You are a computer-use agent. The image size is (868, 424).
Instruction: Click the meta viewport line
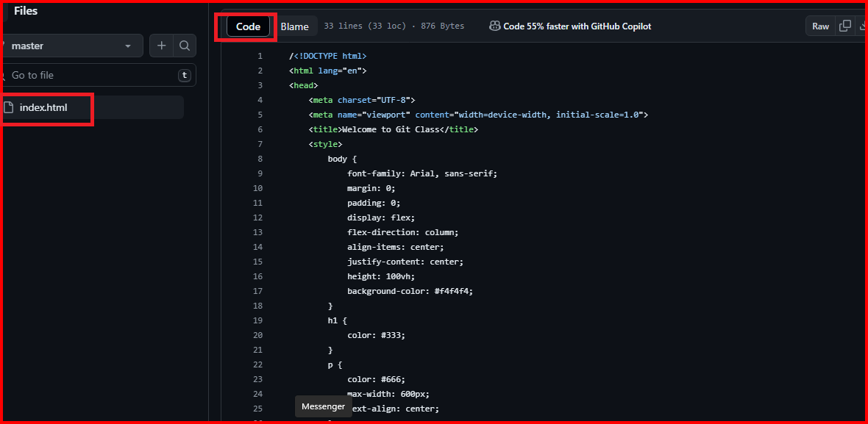[478, 115]
